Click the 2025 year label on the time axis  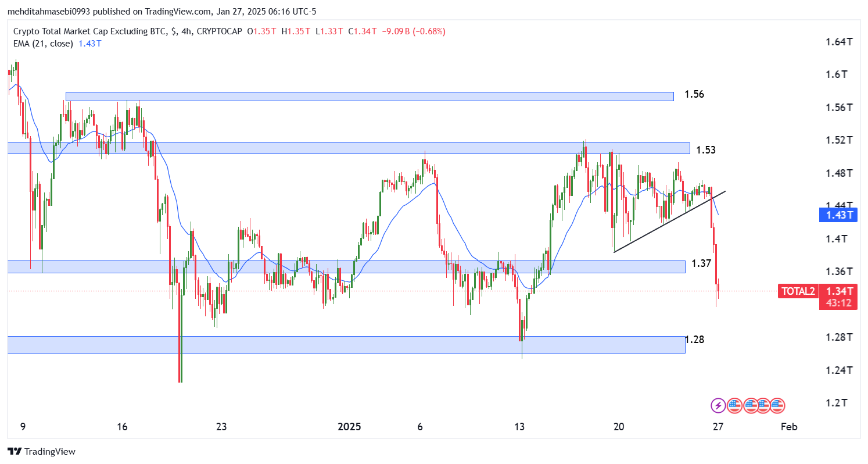pos(349,427)
